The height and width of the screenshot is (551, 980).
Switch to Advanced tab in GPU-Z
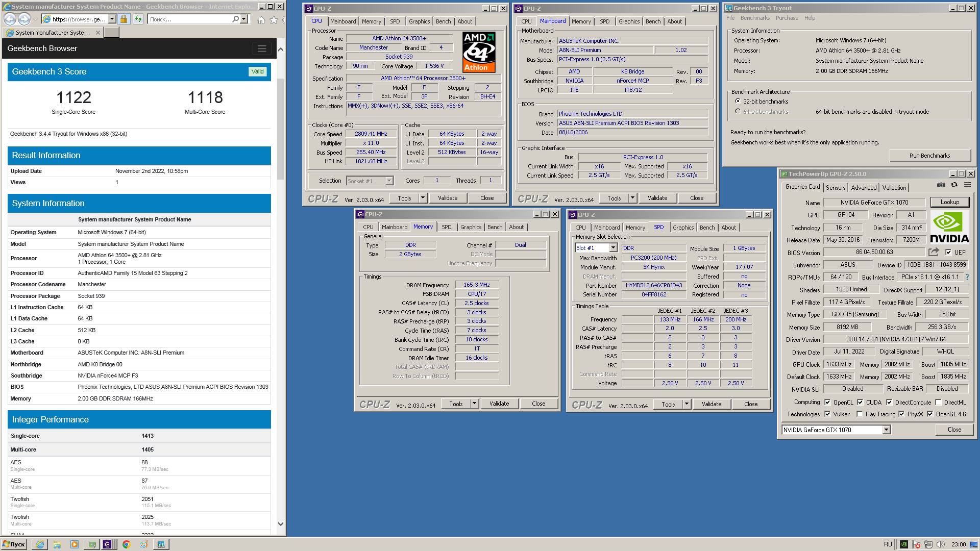coord(864,188)
